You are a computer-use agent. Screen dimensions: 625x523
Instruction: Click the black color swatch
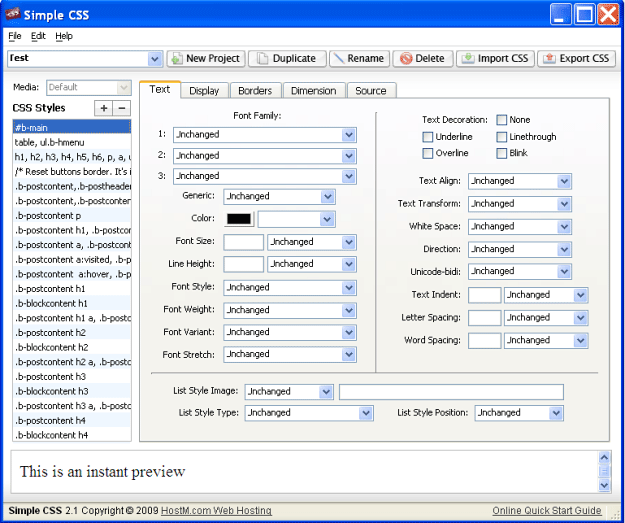pyautogui.click(x=239, y=219)
